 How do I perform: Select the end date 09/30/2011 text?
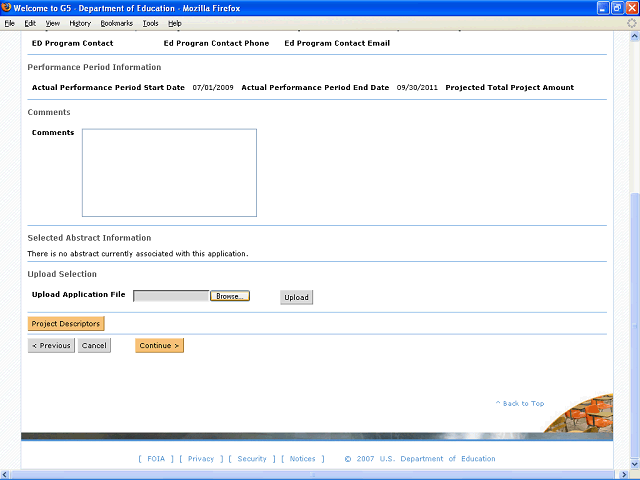click(x=417, y=87)
